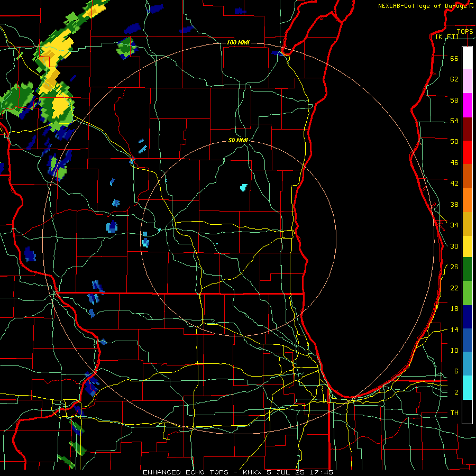Click the legend value '10'
Image resolution: width=476 pixels, height=476 pixels.
point(454,350)
